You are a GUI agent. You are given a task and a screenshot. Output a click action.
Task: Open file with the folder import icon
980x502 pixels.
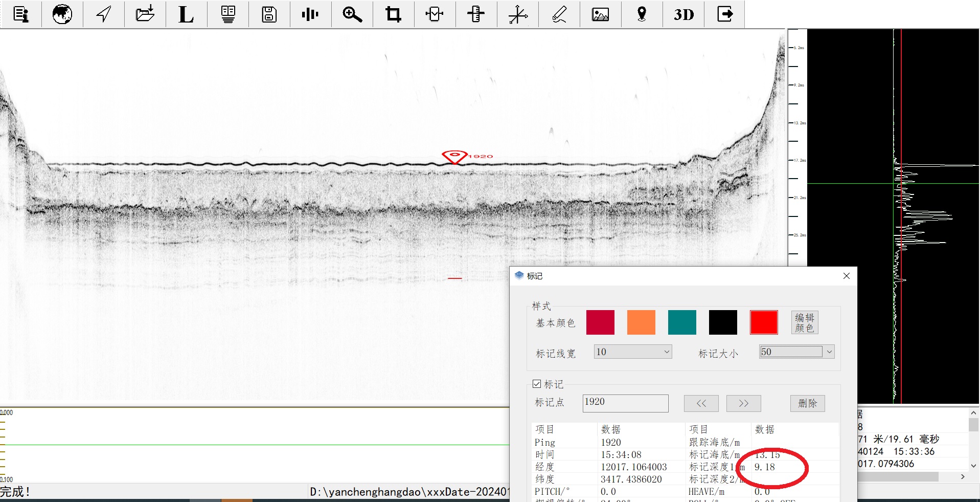coord(145,14)
